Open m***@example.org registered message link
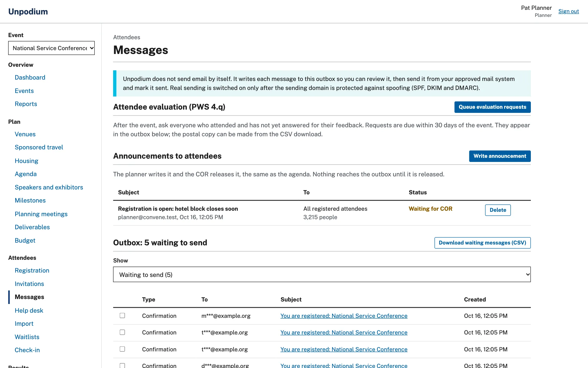This screenshot has height=368, width=588. 344,316
